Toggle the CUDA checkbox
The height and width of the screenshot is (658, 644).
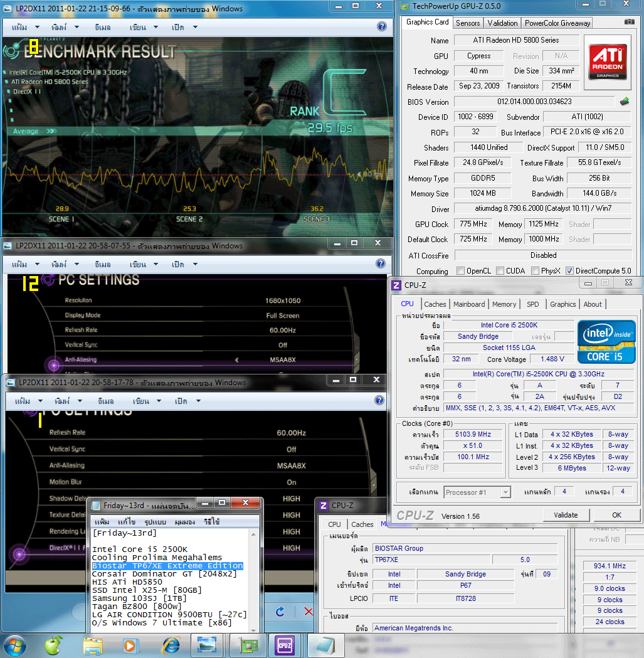click(x=500, y=271)
